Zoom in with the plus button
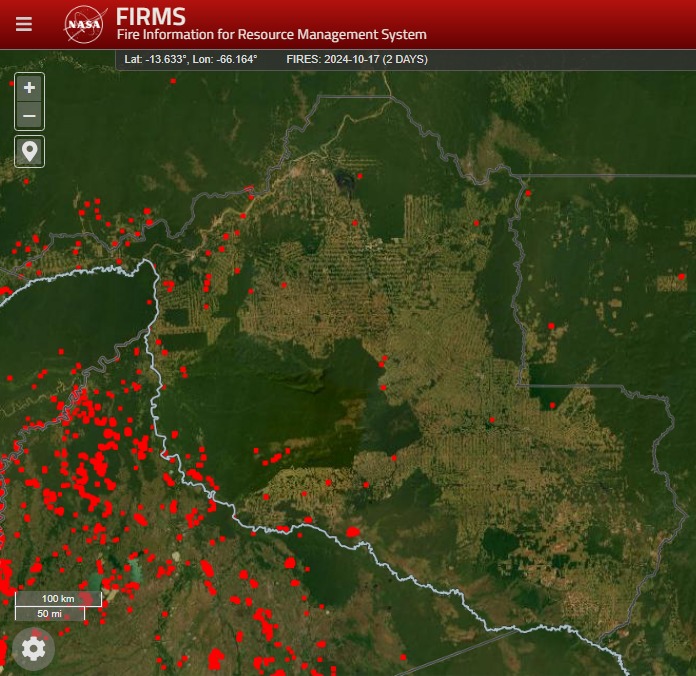The width and height of the screenshot is (696, 676). (x=29, y=87)
